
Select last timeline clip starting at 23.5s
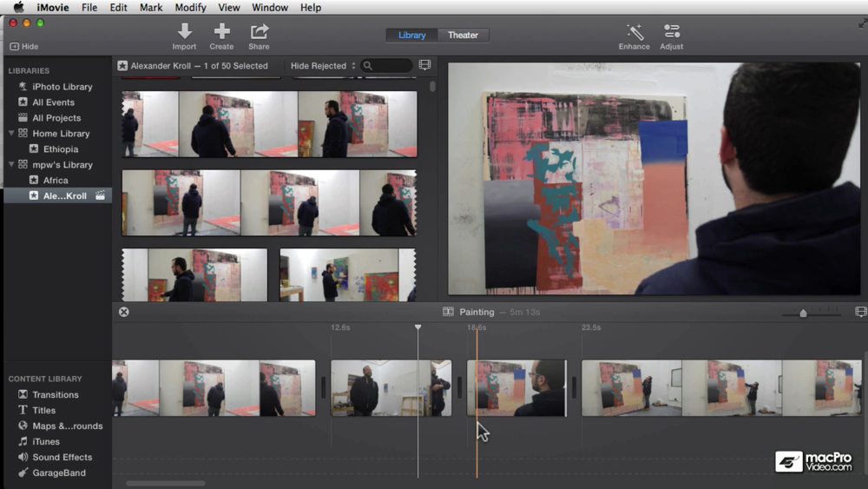click(x=721, y=387)
